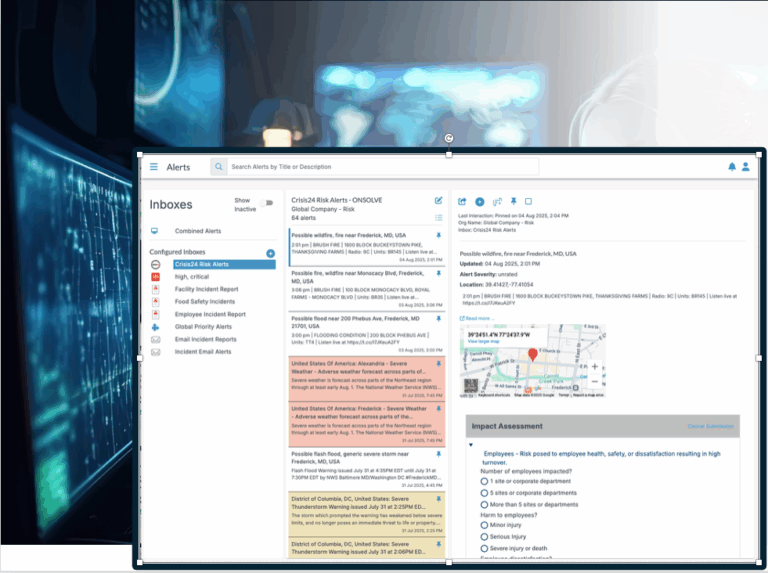Screen dimensions: 768x573
Task: Click the pin icon in detail toolbar
Action: click(513, 201)
